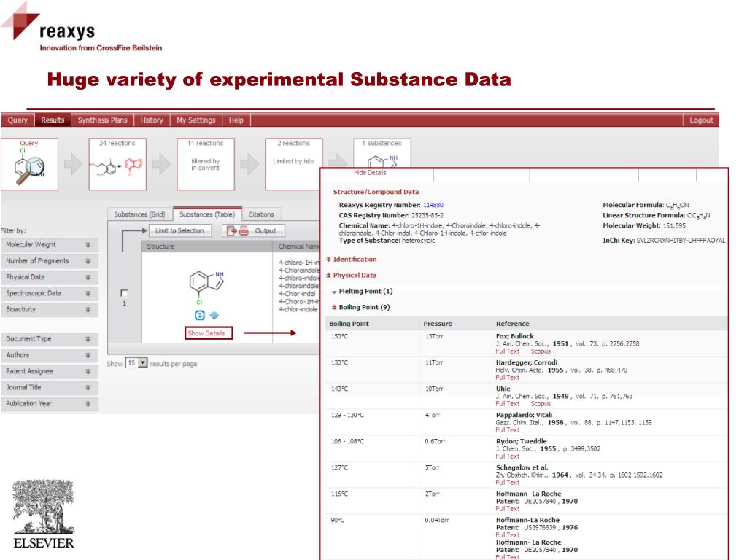The width and height of the screenshot is (747, 560).
Task: Click the Show Details link
Action: 208,332
